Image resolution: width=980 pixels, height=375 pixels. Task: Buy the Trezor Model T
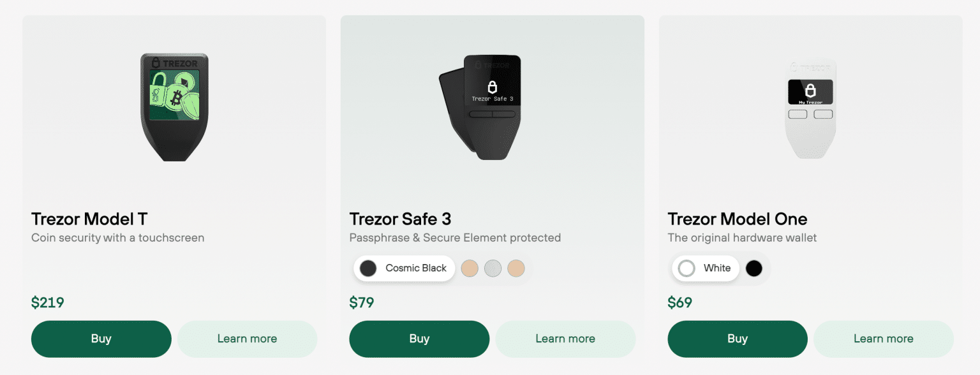(101, 339)
